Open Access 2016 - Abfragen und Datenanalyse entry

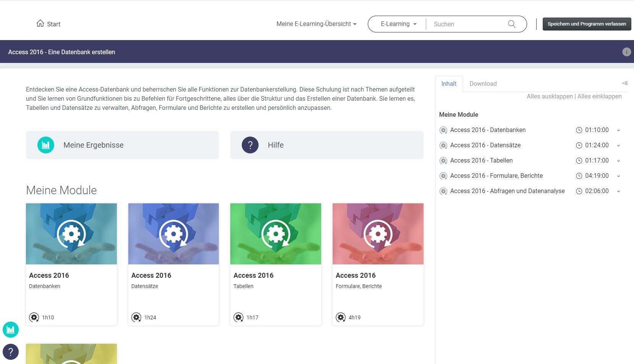[x=507, y=191]
